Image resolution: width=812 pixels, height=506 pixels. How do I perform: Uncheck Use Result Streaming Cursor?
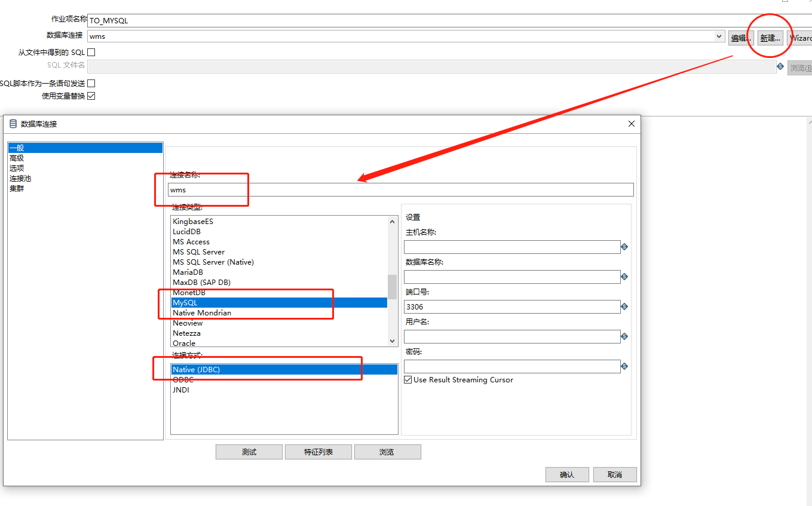407,379
